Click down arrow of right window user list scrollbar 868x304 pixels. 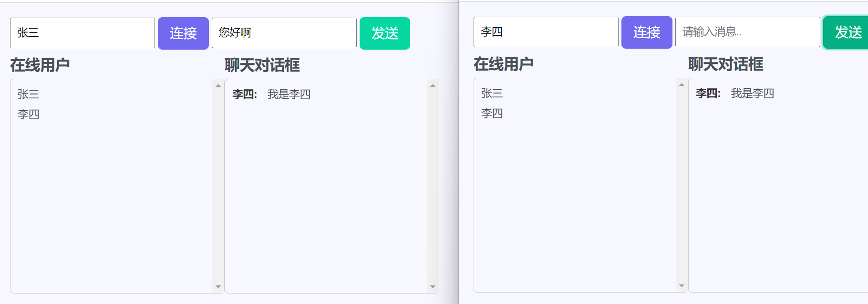(x=682, y=286)
